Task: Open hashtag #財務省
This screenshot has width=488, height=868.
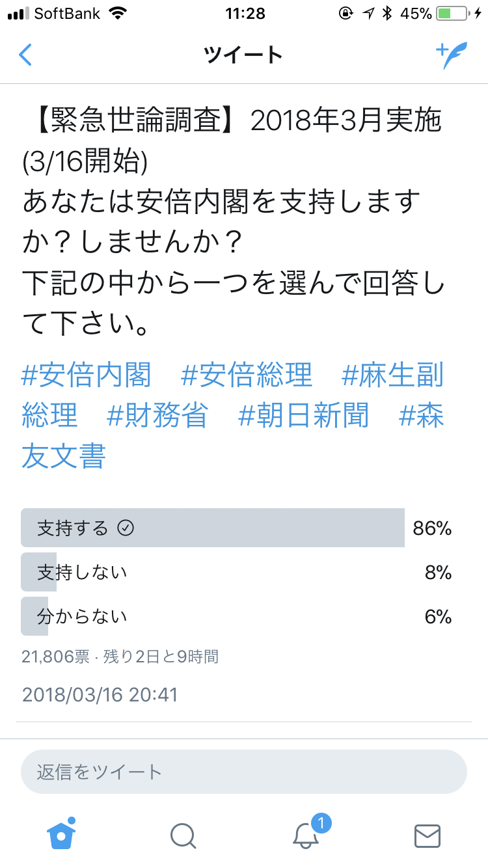Action: [x=157, y=415]
